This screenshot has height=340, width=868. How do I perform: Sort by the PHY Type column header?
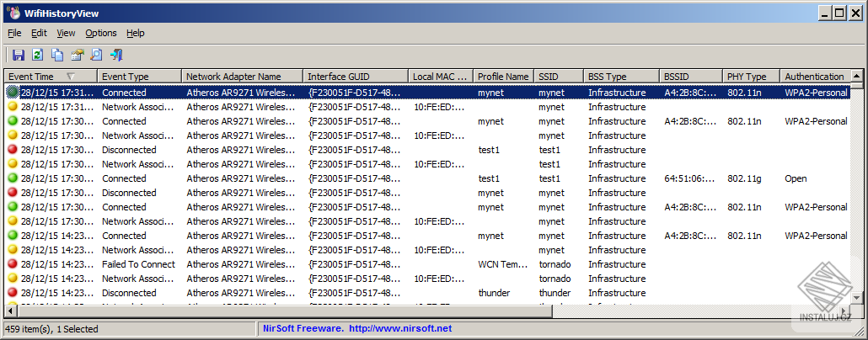(x=751, y=77)
